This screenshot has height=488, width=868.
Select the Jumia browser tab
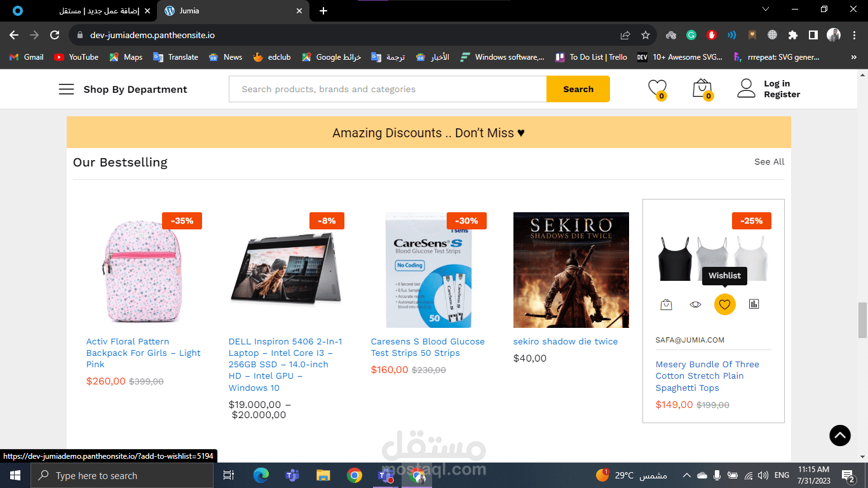click(x=233, y=11)
